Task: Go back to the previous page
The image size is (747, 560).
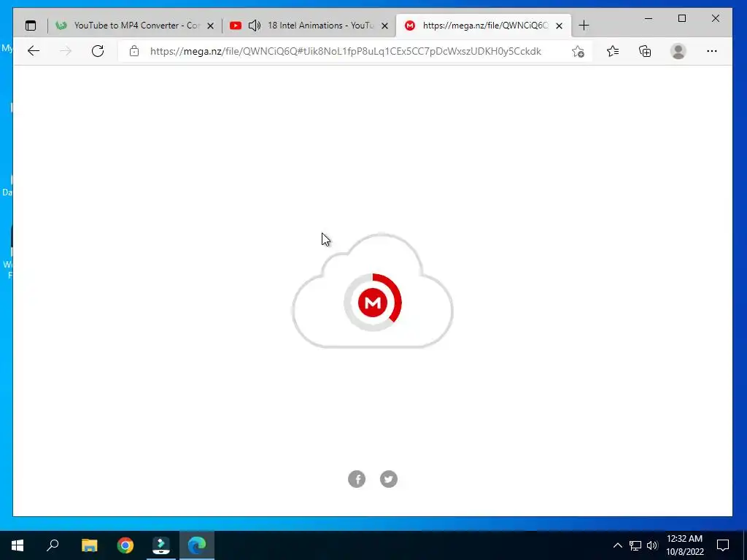Action: (x=34, y=51)
